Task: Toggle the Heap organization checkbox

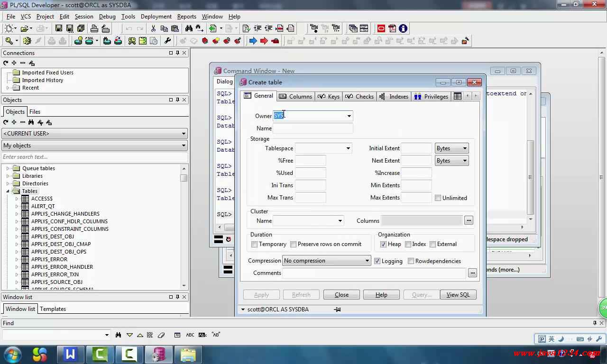Action: pos(384,245)
